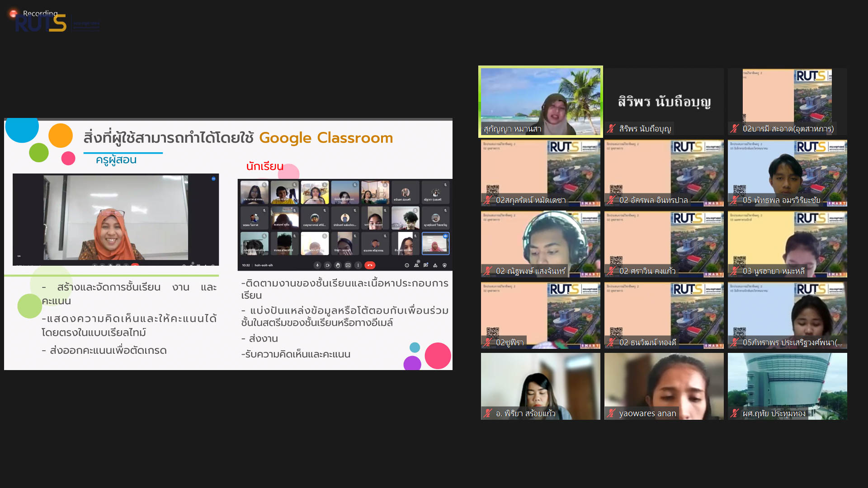The image size is (868, 488).
Task: Click the Recording text at top-left
Action: click(x=40, y=14)
